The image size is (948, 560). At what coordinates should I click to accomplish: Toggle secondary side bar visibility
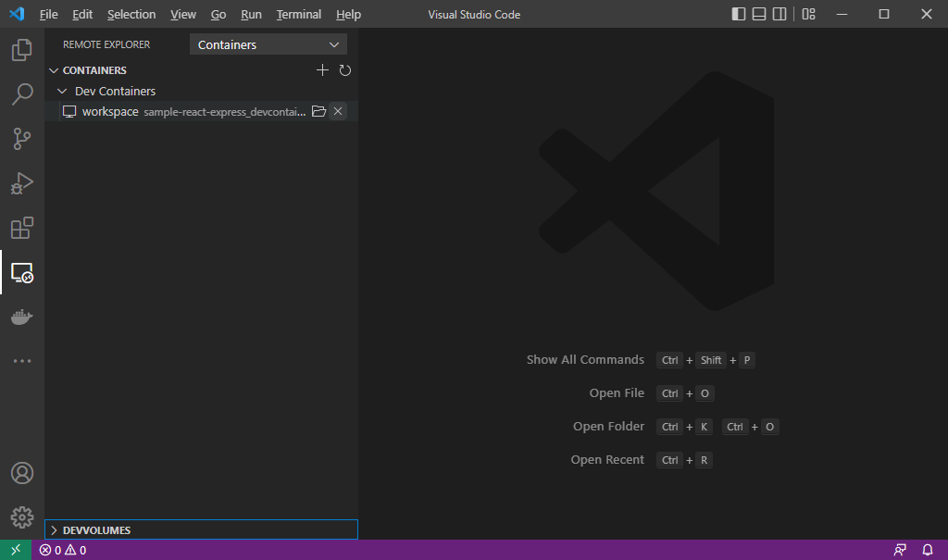point(780,14)
